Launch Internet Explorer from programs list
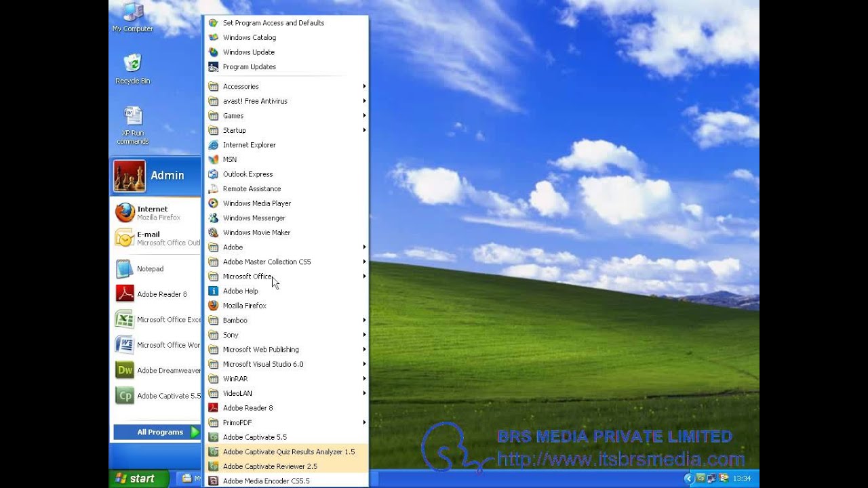This screenshot has height=488, width=868. [x=286, y=144]
